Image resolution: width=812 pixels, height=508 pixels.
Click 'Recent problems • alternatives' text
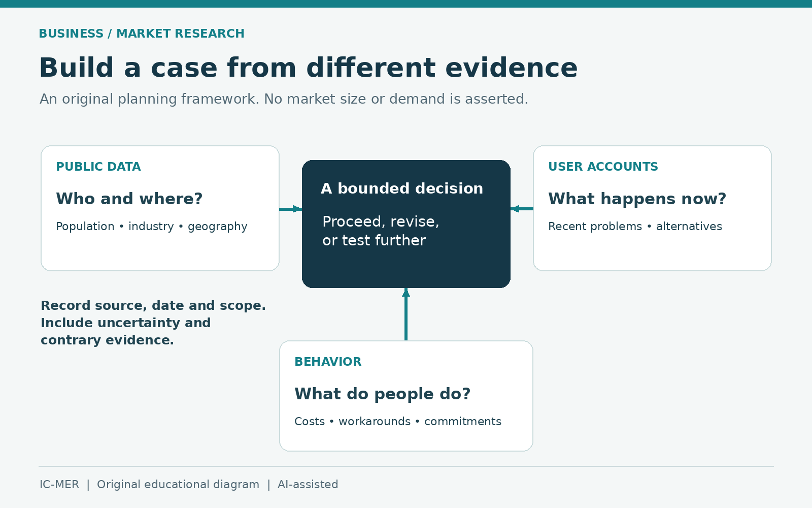coord(635,227)
